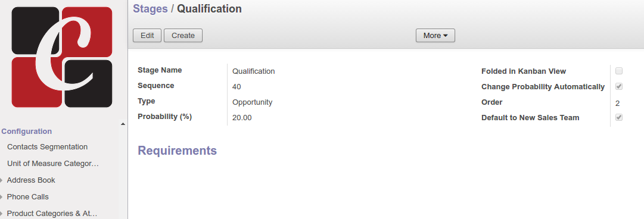Click the Create button

tap(183, 36)
